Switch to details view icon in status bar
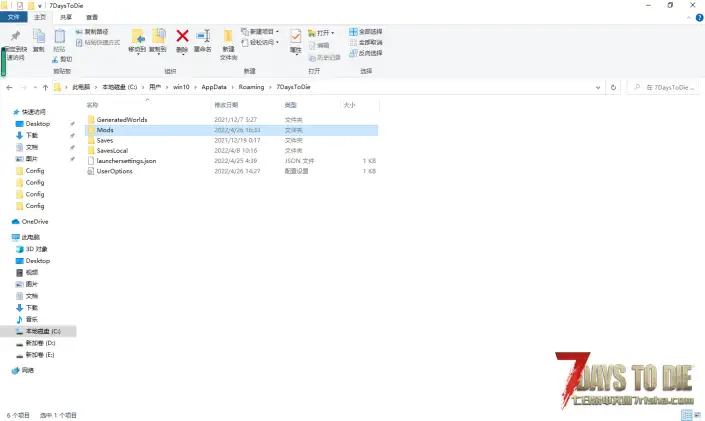The height and width of the screenshot is (421, 705). (x=687, y=415)
